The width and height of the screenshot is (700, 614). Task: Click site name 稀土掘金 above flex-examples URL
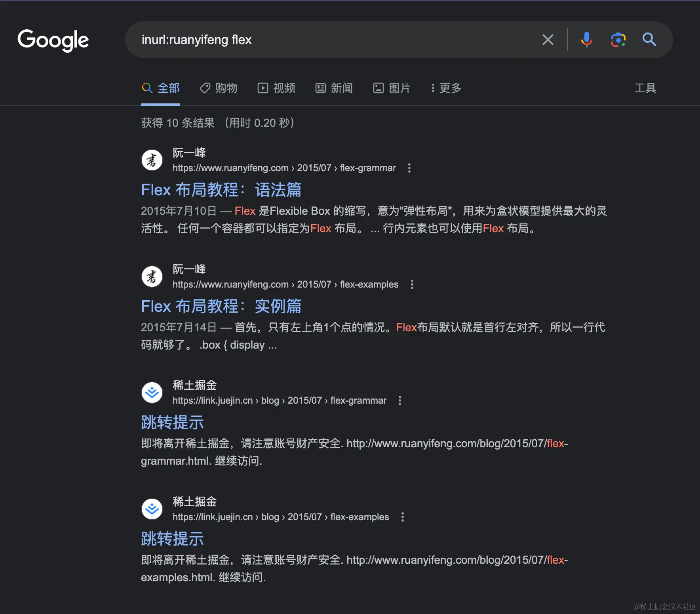click(x=195, y=501)
